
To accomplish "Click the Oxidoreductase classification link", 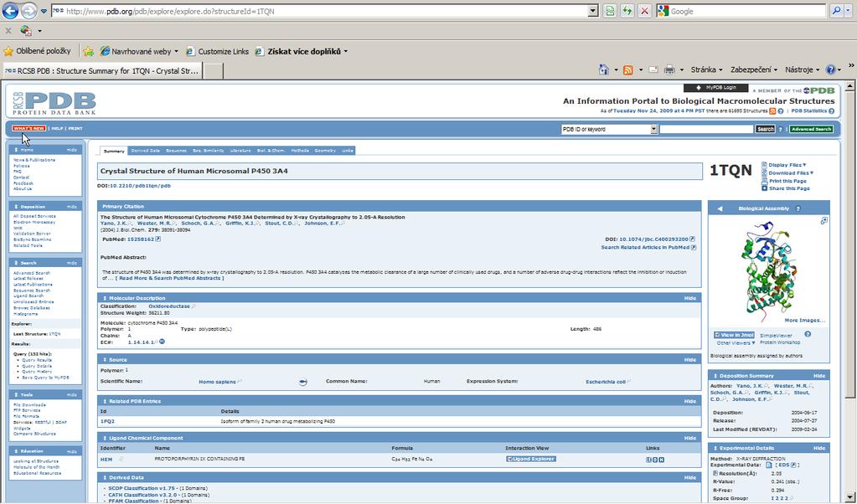I will [169, 306].
